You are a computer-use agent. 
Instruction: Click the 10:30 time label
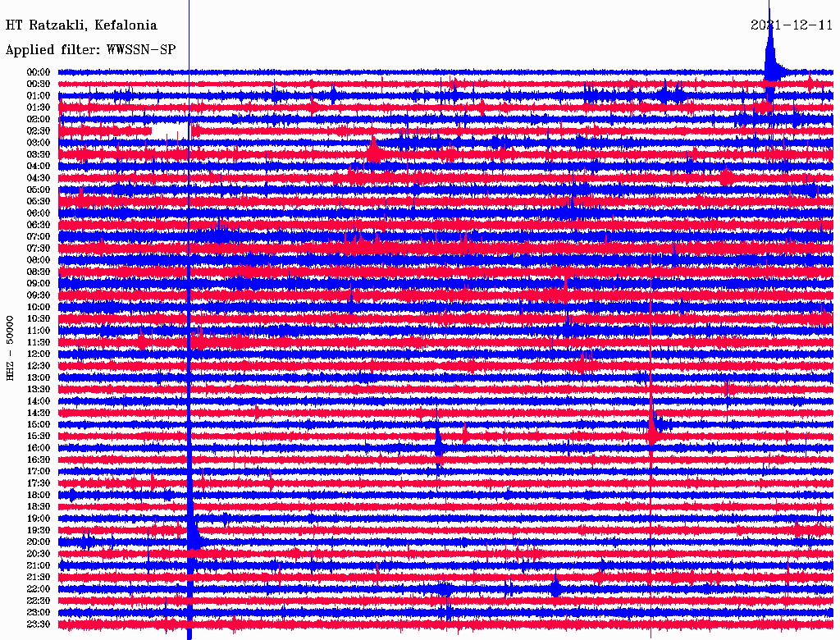coord(39,319)
